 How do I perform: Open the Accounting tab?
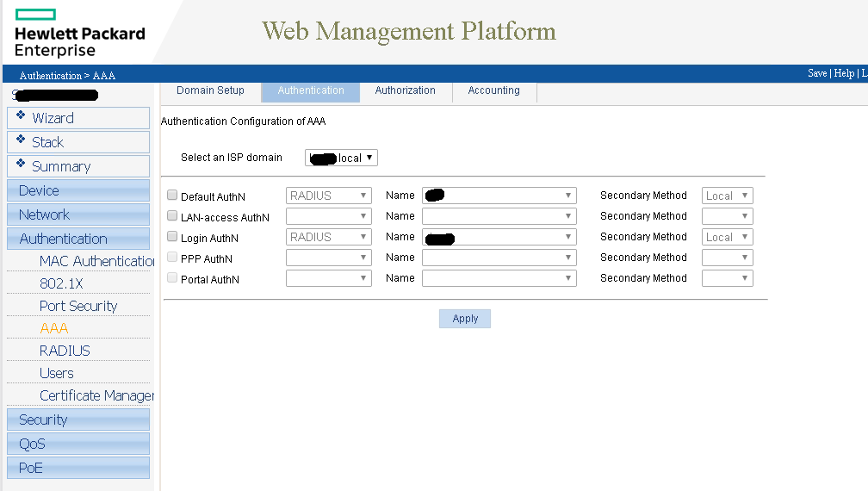(493, 90)
